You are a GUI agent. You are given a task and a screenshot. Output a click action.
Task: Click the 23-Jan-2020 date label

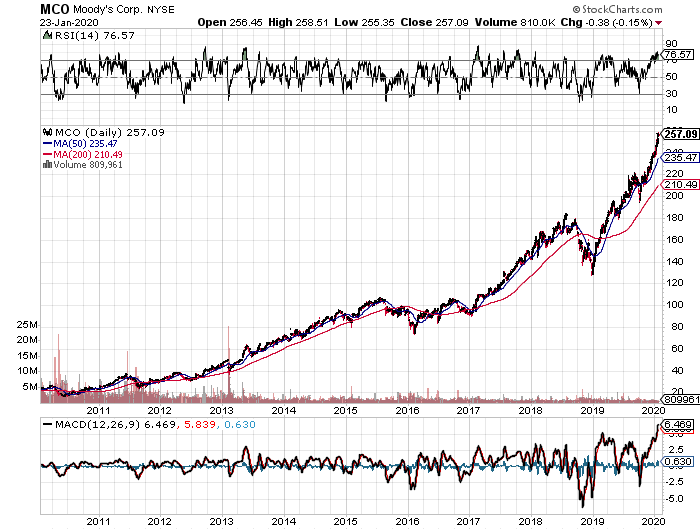pyautogui.click(x=69, y=22)
